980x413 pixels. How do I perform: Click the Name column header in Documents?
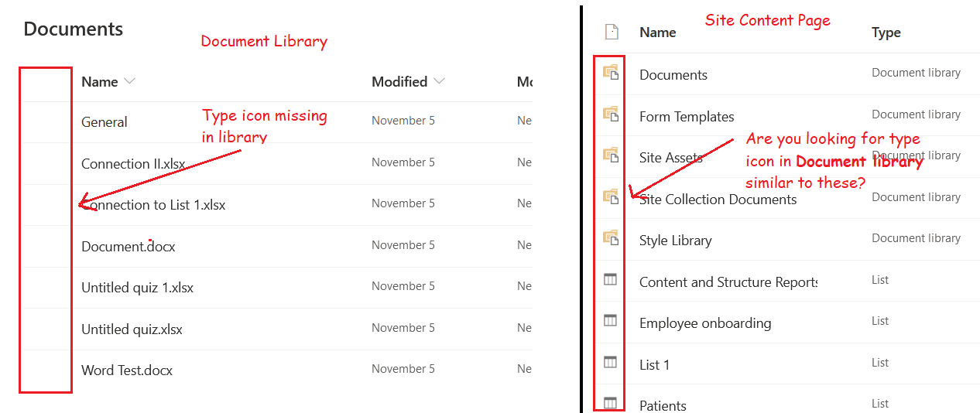pos(100,82)
